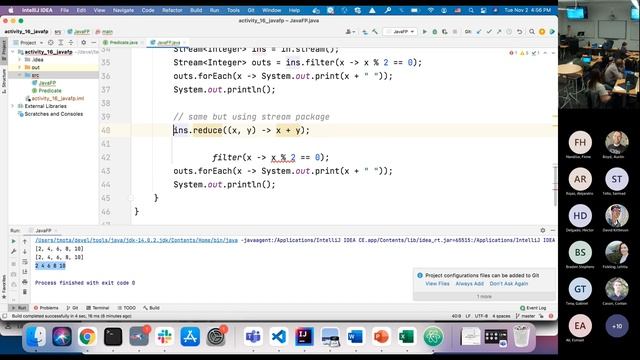Click Expand All icon in Project panel

(x=60, y=42)
